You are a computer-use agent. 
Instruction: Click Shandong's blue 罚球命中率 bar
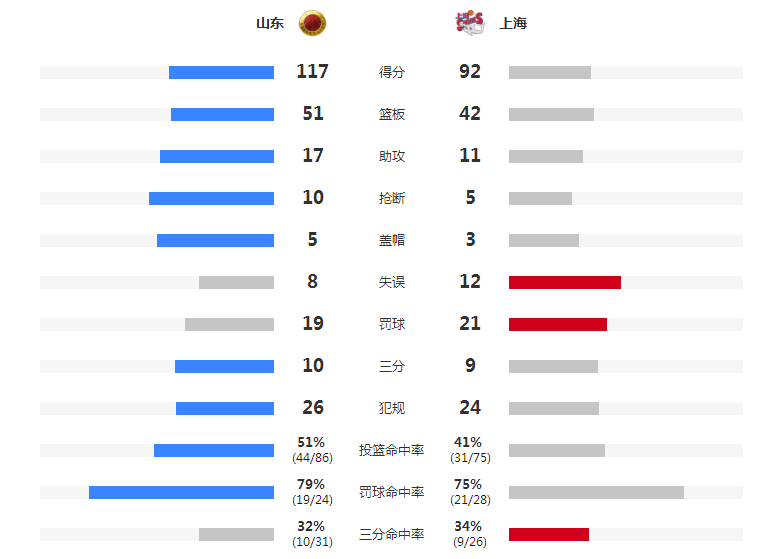coord(181,493)
